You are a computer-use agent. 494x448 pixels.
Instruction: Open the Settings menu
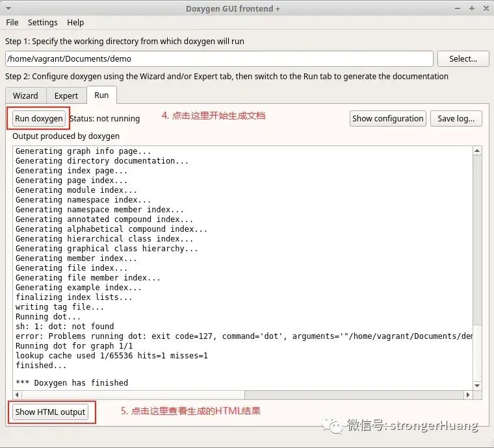42,23
